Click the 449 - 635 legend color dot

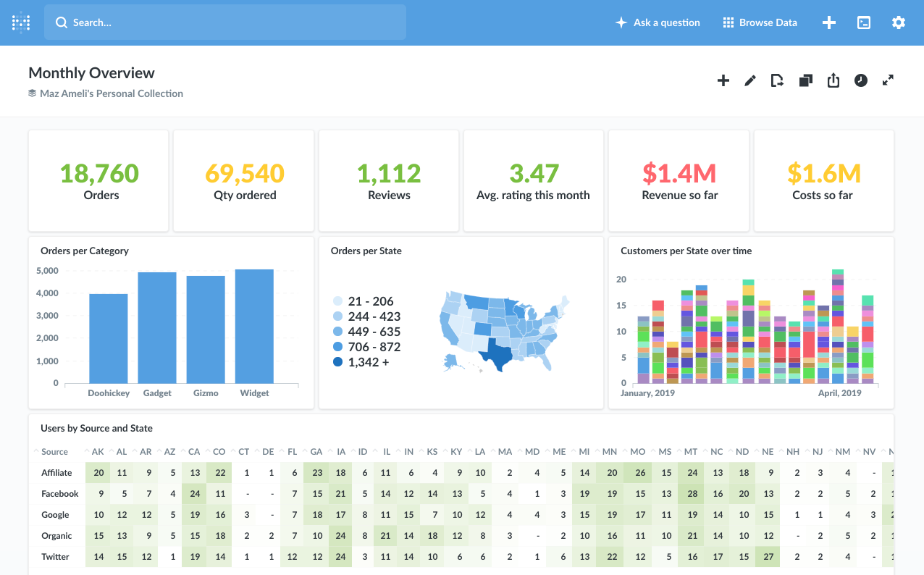click(x=337, y=332)
